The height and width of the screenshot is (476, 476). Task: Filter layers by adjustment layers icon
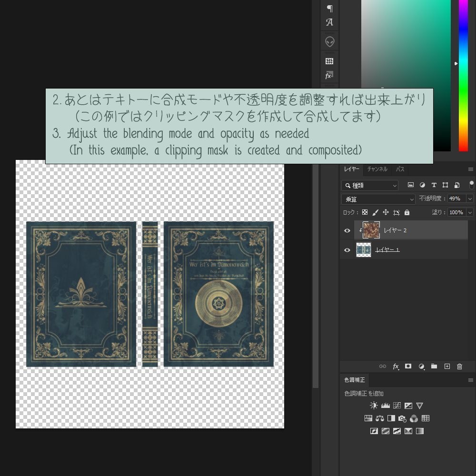(422, 185)
